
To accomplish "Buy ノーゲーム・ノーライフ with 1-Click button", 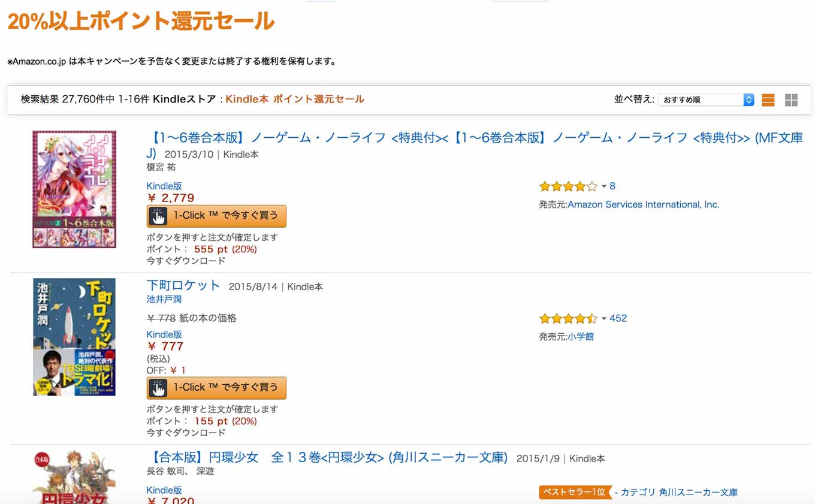I will coord(216,216).
